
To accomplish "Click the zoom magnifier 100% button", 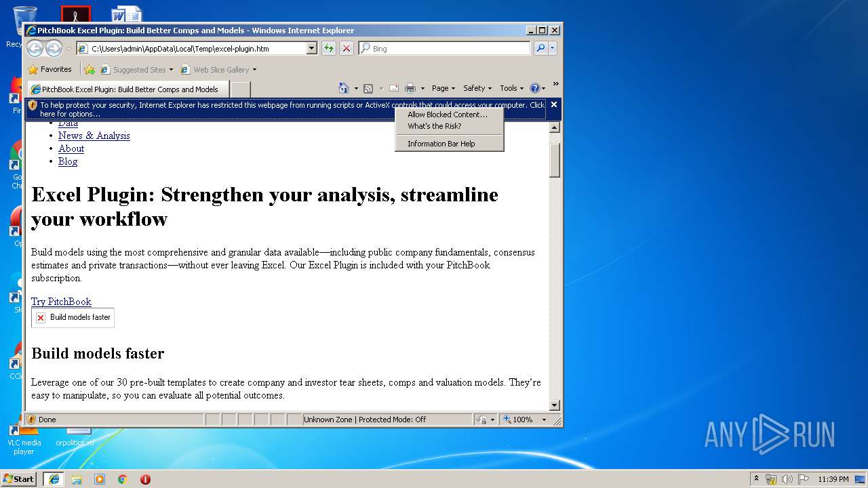I will (x=518, y=420).
